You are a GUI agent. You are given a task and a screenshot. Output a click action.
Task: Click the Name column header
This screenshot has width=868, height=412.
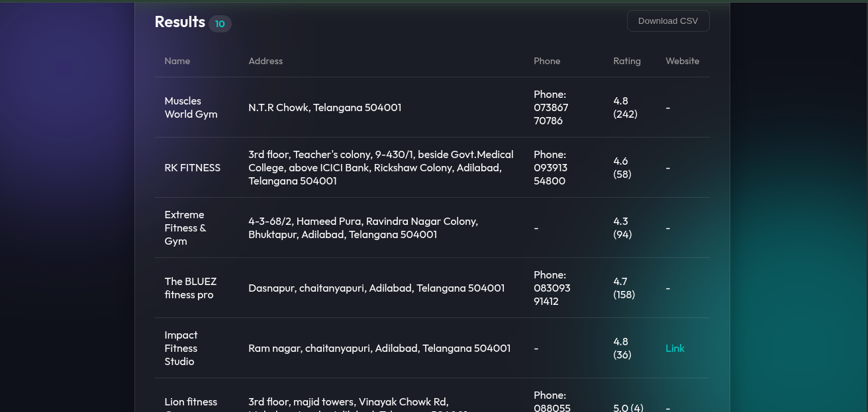tap(177, 61)
